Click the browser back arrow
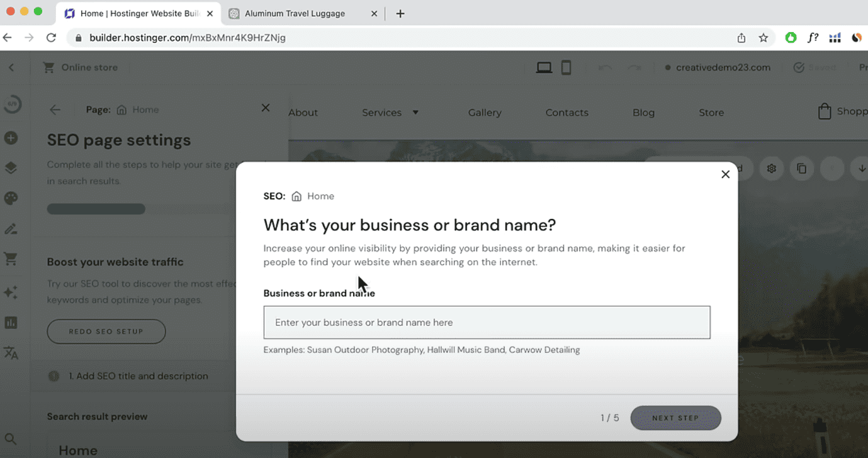 tap(8, 38)
